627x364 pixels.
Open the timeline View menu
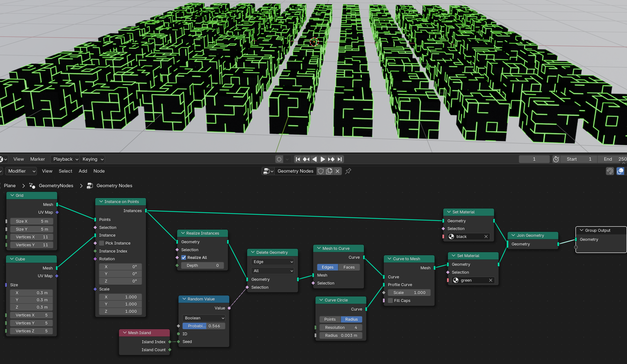[19, 159]
